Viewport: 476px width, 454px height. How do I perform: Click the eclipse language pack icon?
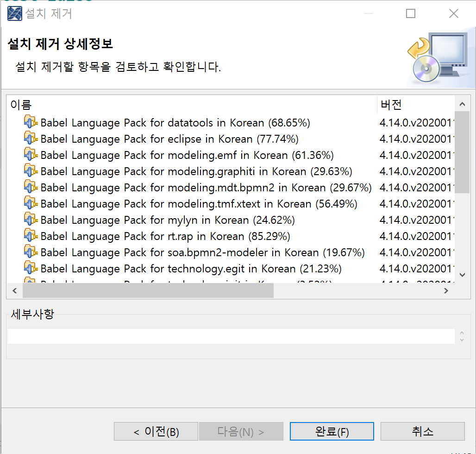tap(31, 138)
